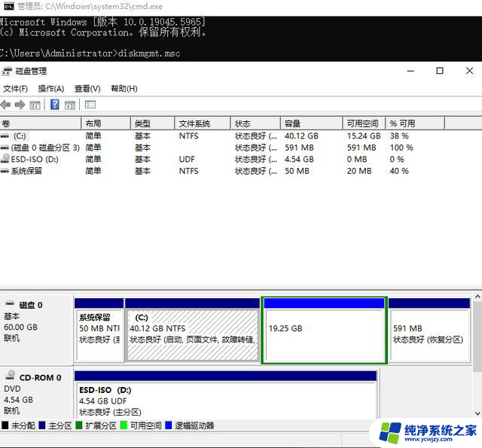Maximize the Disk Management window
Viewport: 482px width, 448px height.
tap(440, 71)
